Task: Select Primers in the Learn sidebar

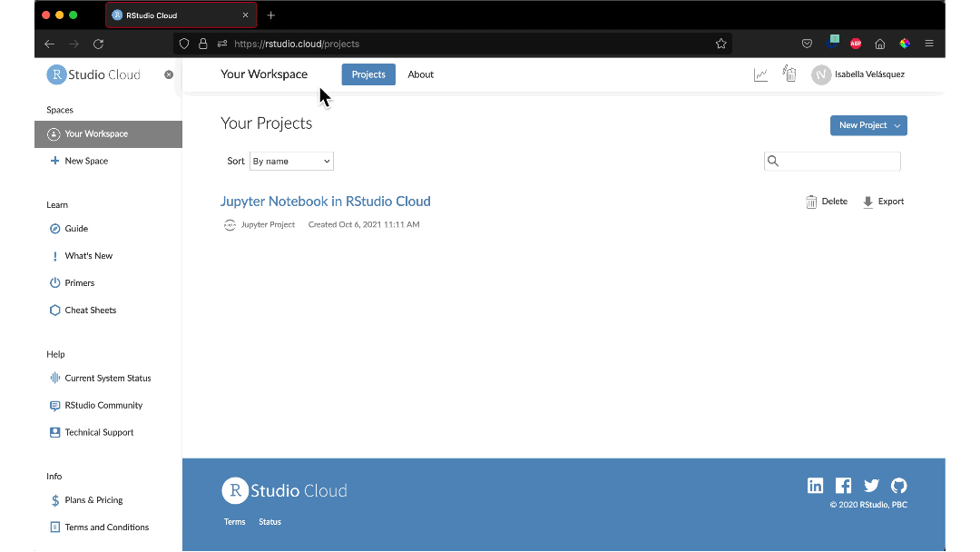Action: 79,282
